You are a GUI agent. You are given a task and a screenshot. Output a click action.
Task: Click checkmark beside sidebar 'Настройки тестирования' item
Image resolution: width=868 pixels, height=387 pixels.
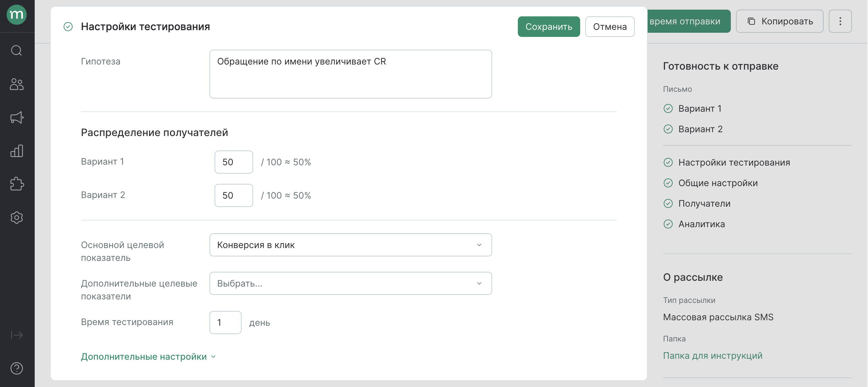click(668, 162)
